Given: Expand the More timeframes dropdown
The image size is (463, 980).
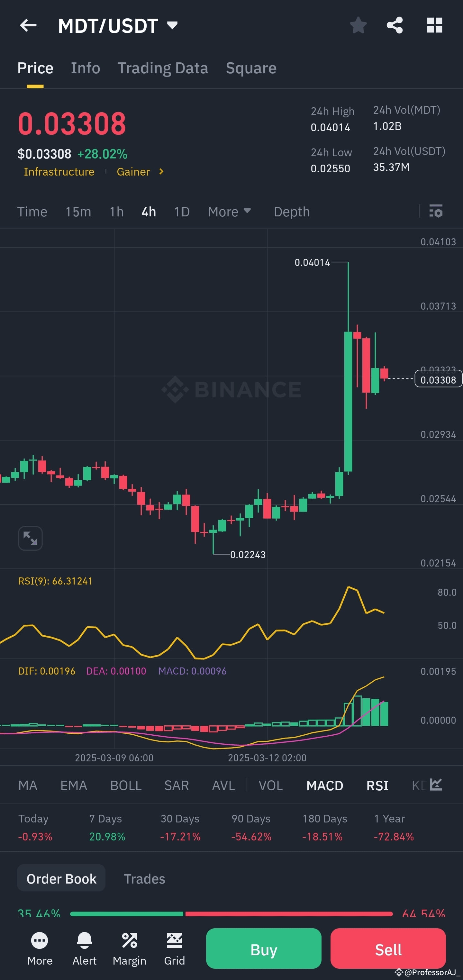Looking at the screenshot, I should [229, 212].
